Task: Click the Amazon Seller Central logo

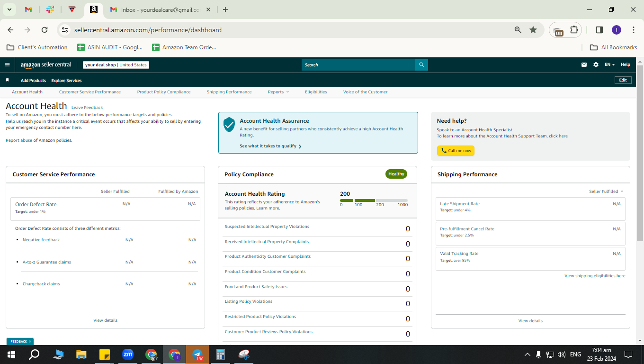Action: click(46, 65)
